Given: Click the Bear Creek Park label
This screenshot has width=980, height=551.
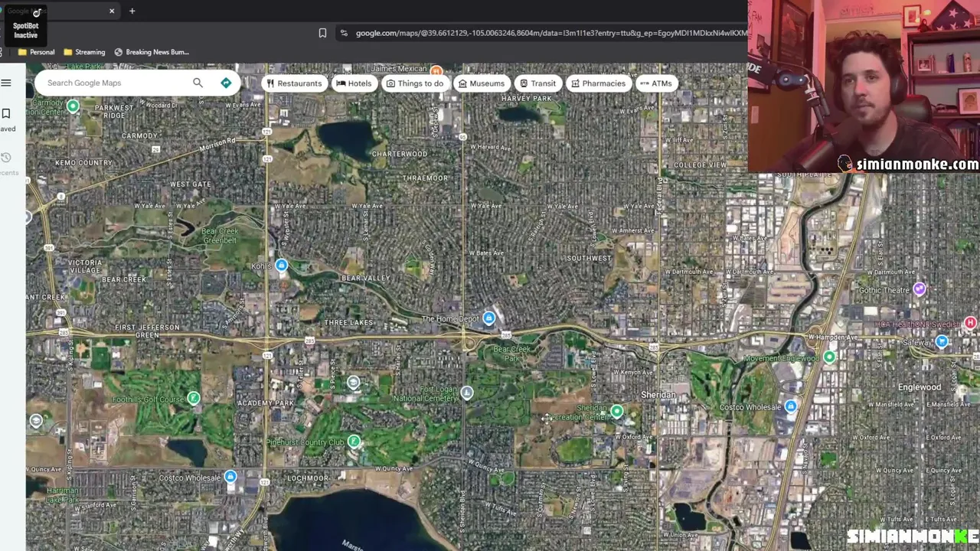Looking at the screenshot, I should click(512, 354).
